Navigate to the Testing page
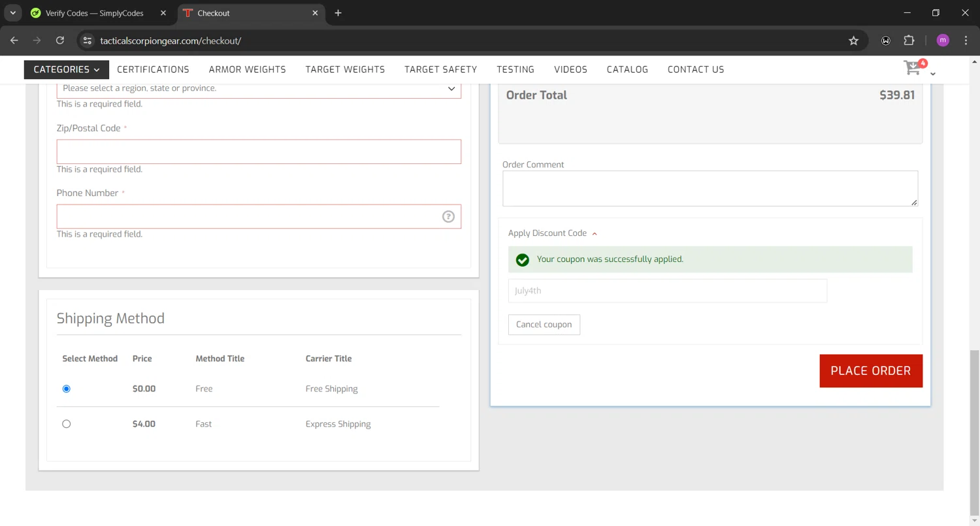The height and width of the screenshot is (526, 980). pos(515,69)
